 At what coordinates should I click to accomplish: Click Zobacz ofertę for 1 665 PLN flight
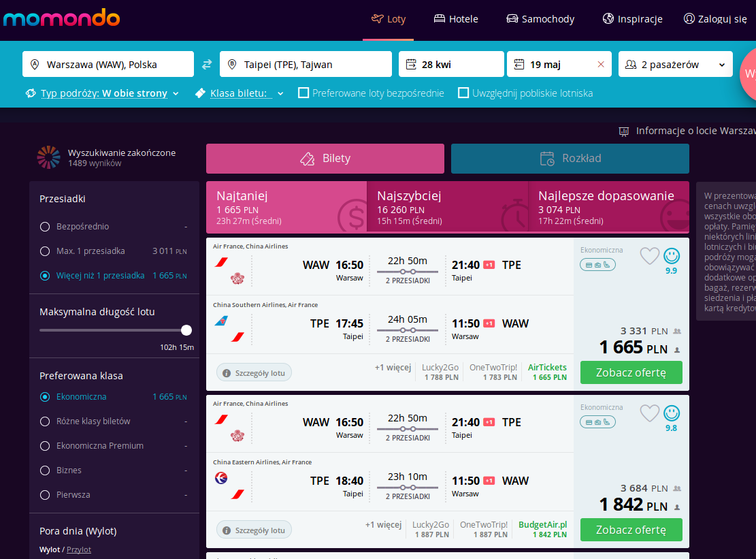[x=631, y=372]
